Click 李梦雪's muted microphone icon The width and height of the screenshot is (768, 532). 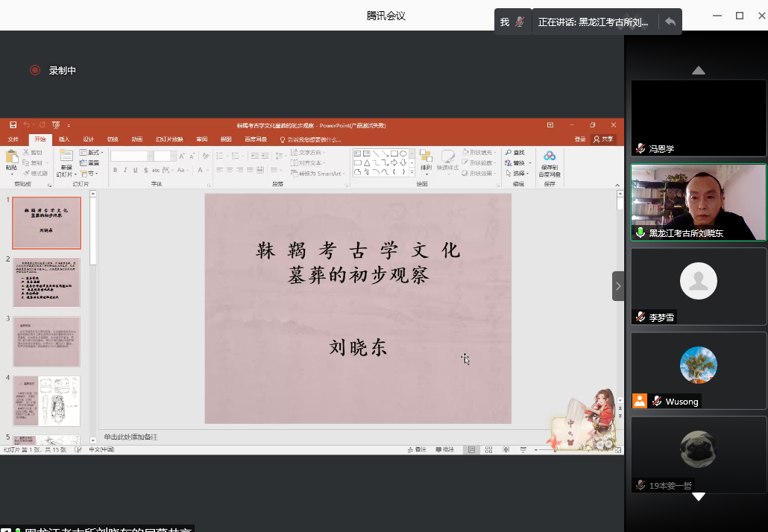coord(640,317)
